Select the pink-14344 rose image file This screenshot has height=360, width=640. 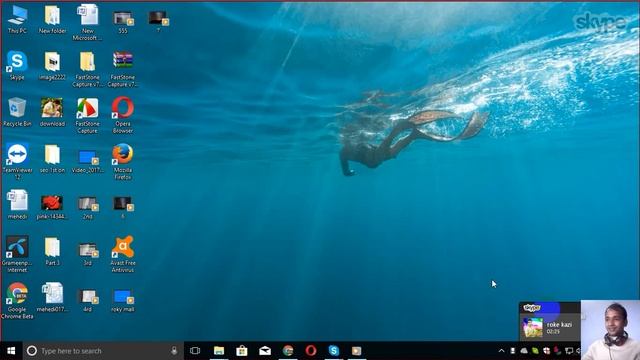[52, 207]
